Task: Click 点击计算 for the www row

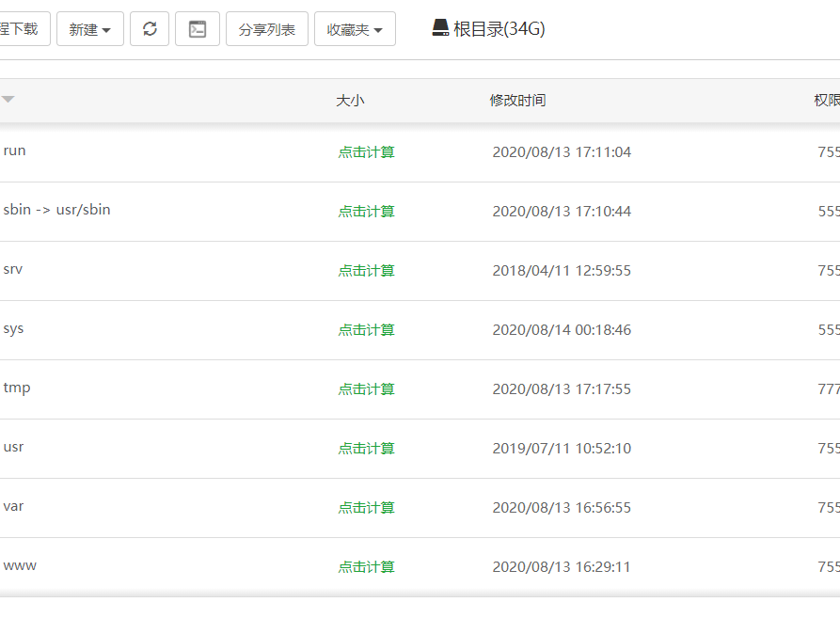Action: click(x=367, y=566)
